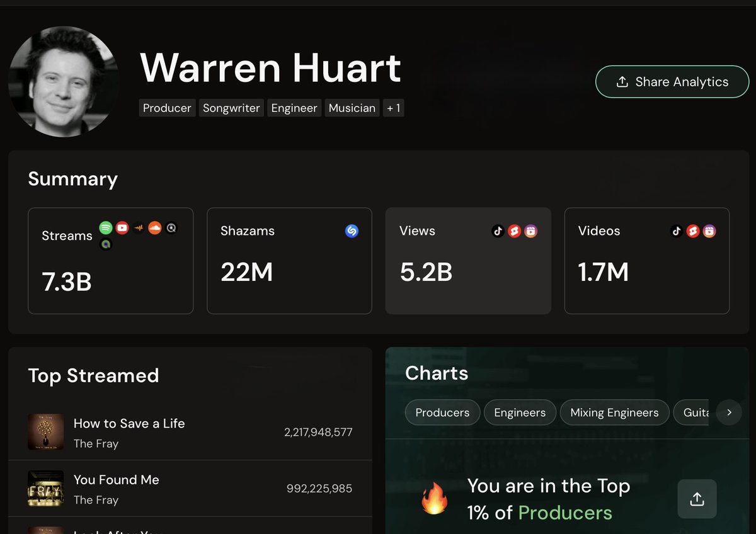Click the Songwriter role tag

tap(231, 108)
